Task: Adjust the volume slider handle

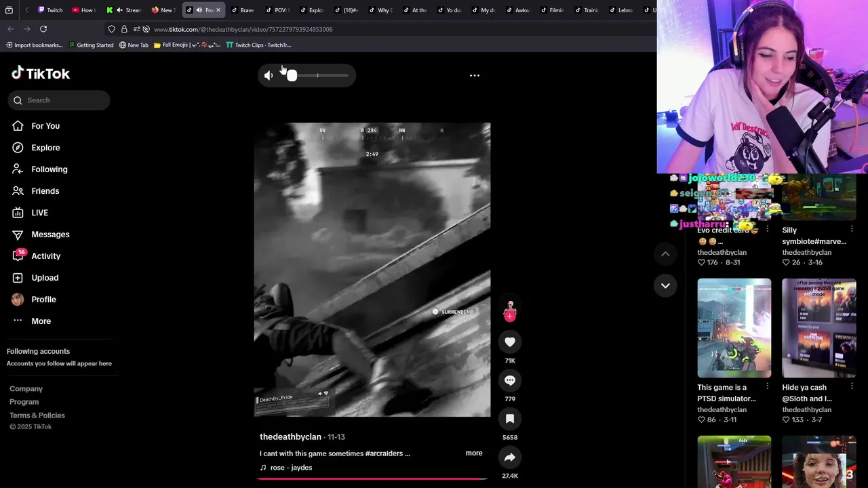Action: pos(292,75)
